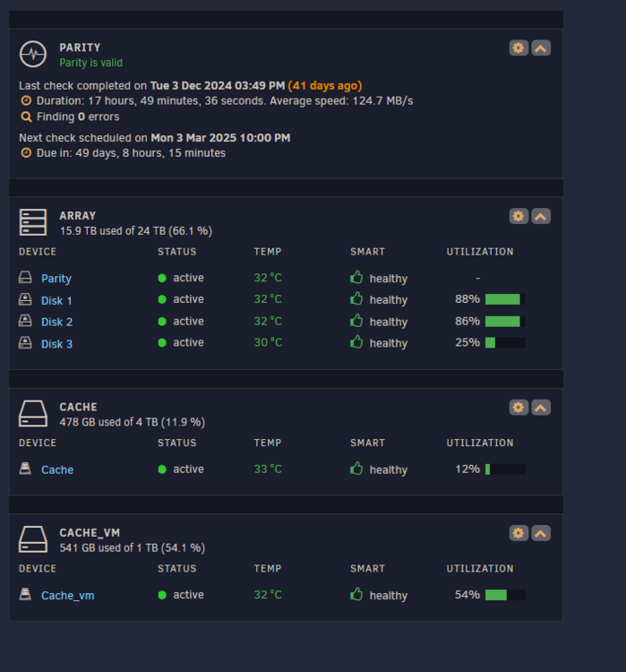The width and height of the screenshot is (626, 672).
Task: Click the Parity device 32 °C temperature
Action: (x=268, y=278)
